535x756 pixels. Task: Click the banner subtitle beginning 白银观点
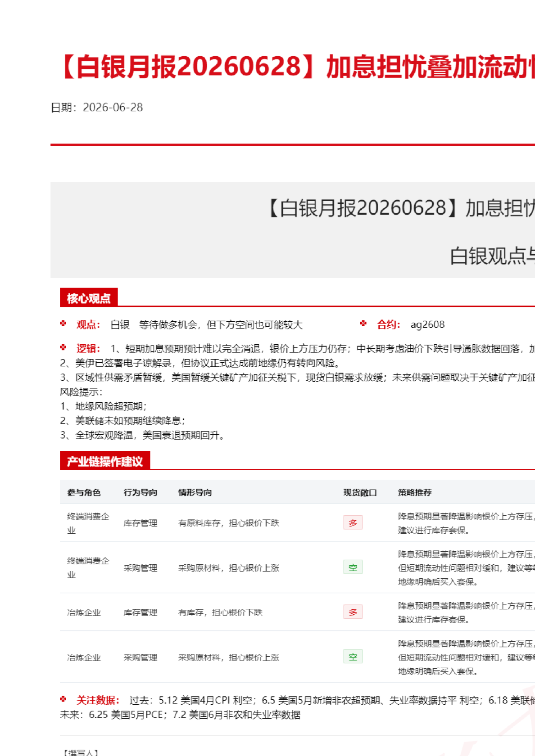click(x=492, y=256)
